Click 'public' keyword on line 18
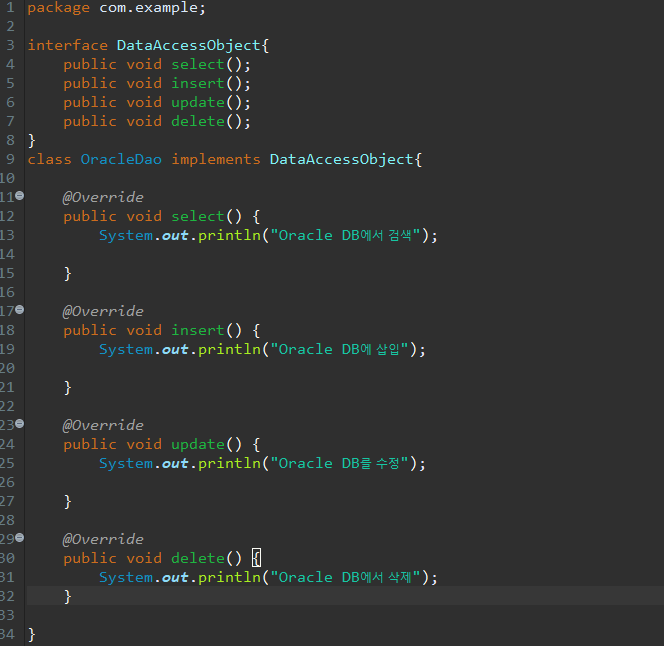 pyautogui.click(x=90, y=331)
